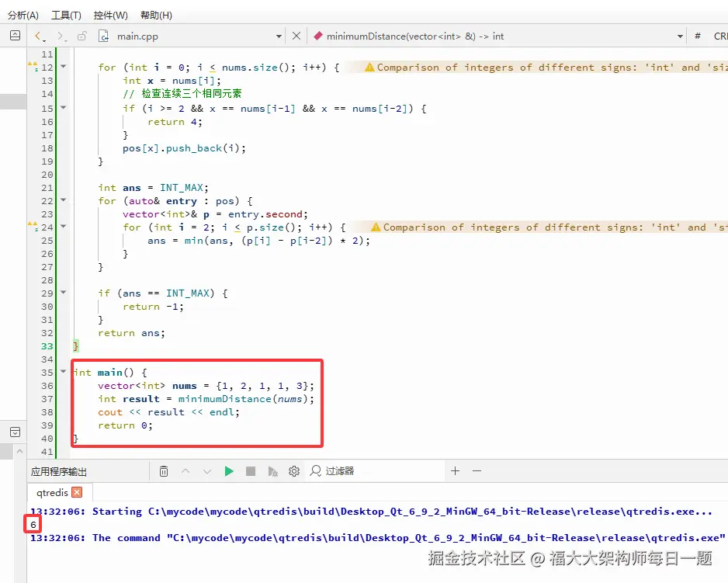This screenshot has height=583, width=728.
Task: Zoom in output with plus button
Action: 455,470
